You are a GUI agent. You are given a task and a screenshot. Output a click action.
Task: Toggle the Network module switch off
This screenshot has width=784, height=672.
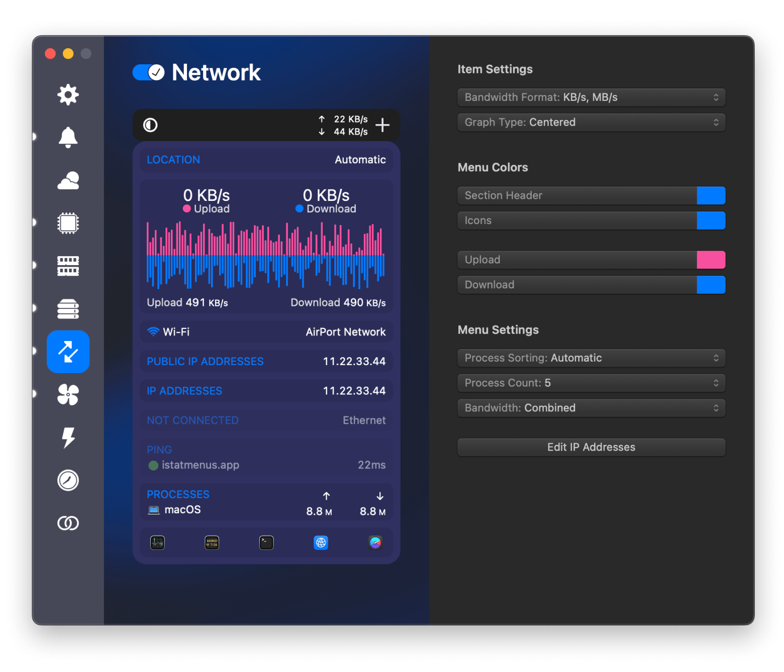tap(148, 72)
